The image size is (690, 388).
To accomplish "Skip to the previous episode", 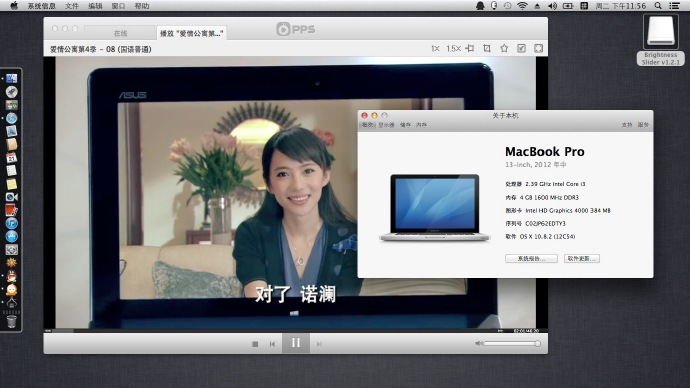I will point(272,344).
